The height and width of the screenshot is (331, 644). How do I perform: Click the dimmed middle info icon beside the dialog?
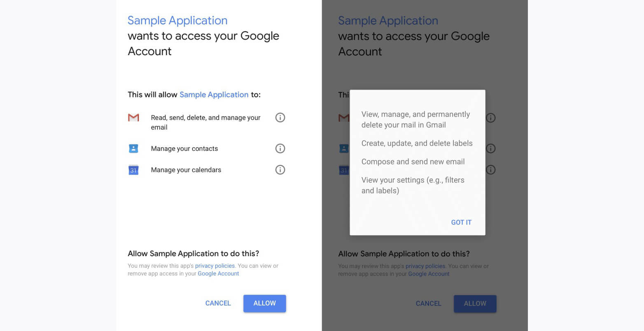(490, 148)
